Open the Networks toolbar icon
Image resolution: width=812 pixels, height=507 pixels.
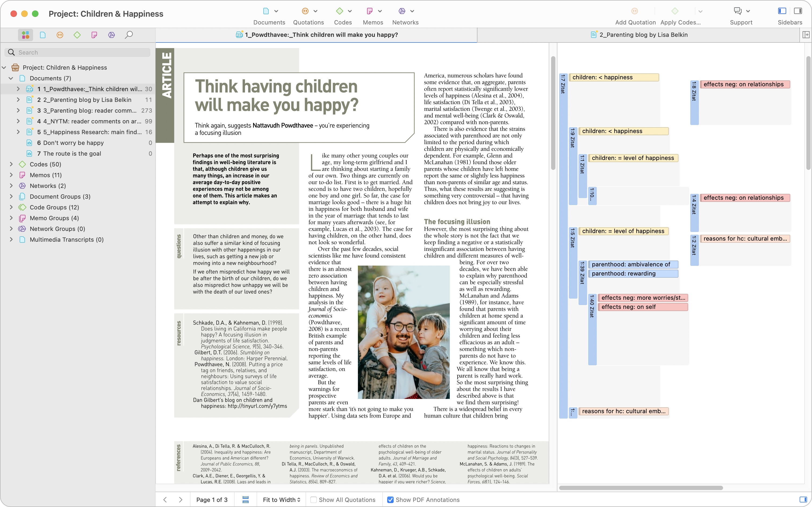pos(402,11)
